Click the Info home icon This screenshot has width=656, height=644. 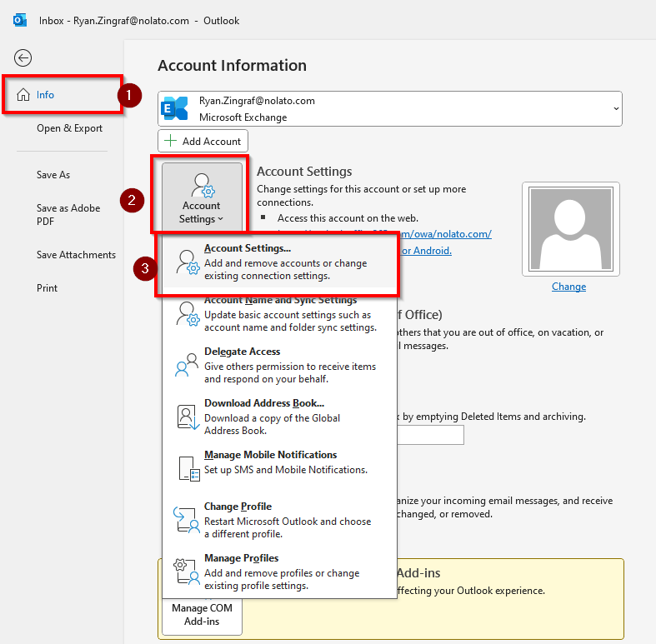tap(23, 95)
